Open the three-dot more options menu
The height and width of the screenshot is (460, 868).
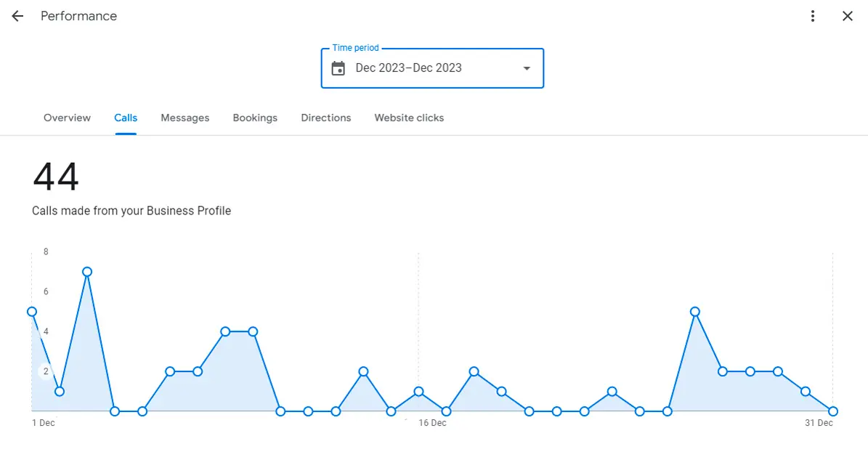[813, 16]
